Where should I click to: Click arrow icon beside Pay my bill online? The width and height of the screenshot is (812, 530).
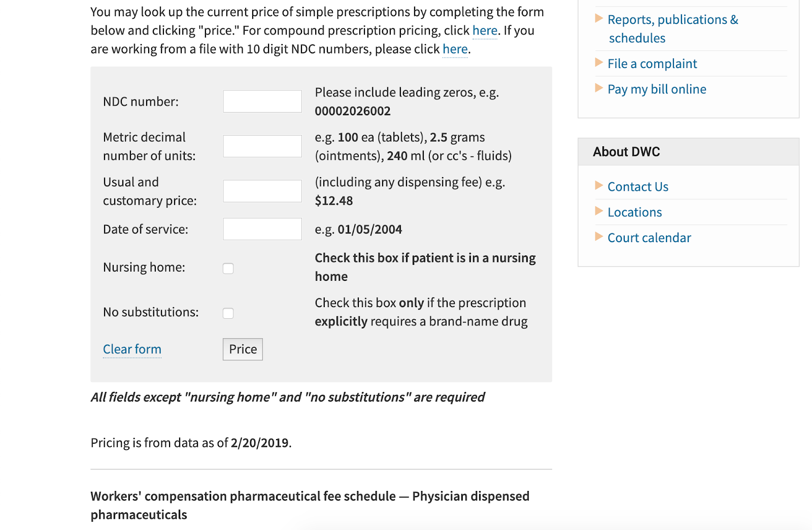click(599, 88)
